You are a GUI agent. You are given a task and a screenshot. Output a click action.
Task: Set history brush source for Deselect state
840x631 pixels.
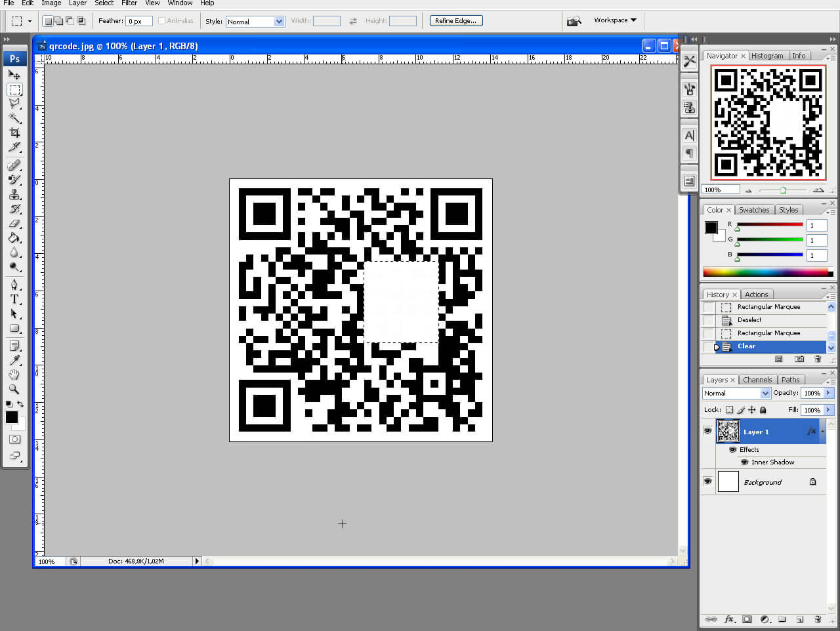click(x=709, y=320)
